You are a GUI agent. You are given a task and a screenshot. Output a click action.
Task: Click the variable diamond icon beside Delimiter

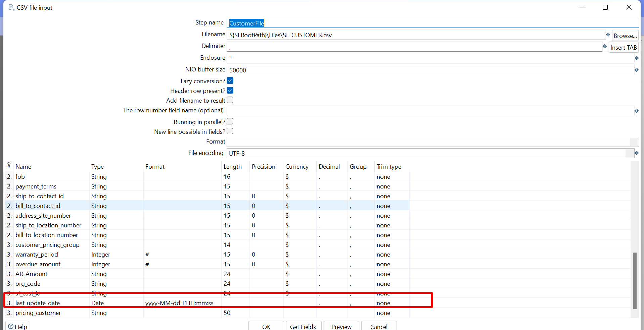pos(604,46)
